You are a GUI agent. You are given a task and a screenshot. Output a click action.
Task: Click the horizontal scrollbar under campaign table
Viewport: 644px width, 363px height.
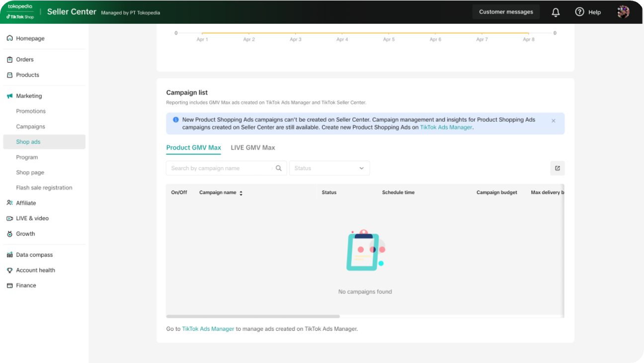click(x=253, y=316)
